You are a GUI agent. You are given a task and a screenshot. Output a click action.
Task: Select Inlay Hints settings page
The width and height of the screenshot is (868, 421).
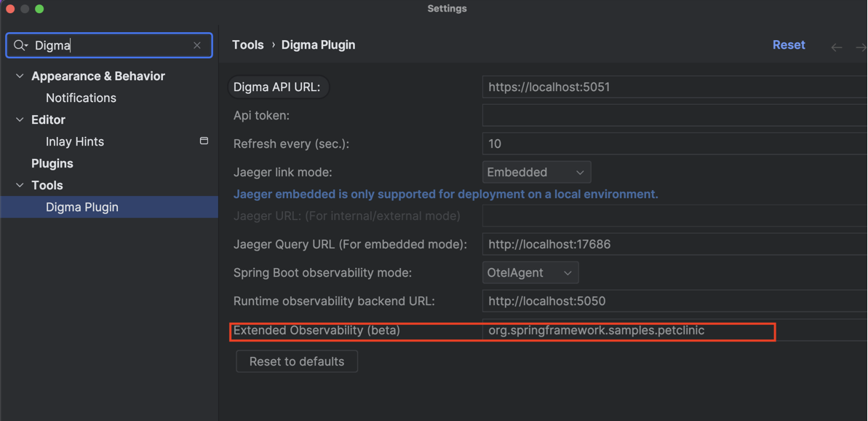(75, 141)
